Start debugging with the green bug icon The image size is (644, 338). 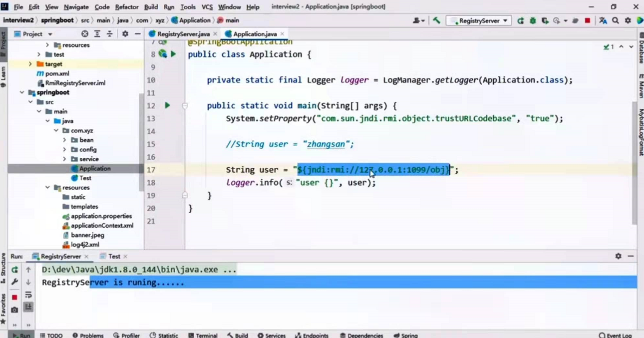click(533, 20)
